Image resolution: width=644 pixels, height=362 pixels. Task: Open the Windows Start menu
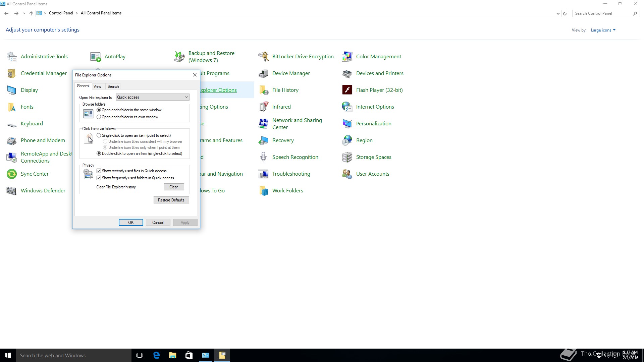coord(8,355)
